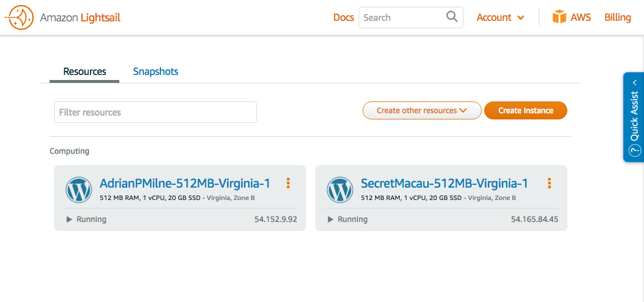Click SecretMacau instance WordPress icon

tap(340, 190)
